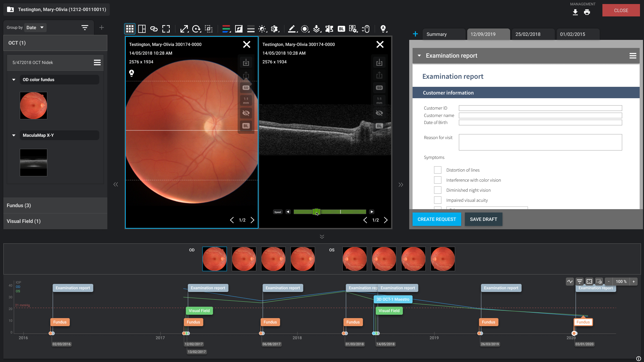Open the Group by Date dropdown

[35, 27]
